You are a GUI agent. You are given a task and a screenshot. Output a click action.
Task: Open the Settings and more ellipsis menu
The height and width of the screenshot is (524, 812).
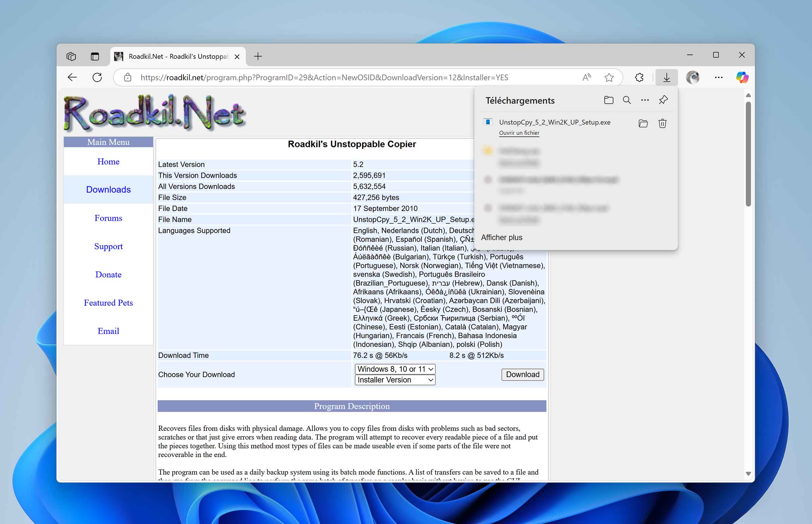click(x=718, y=77)
